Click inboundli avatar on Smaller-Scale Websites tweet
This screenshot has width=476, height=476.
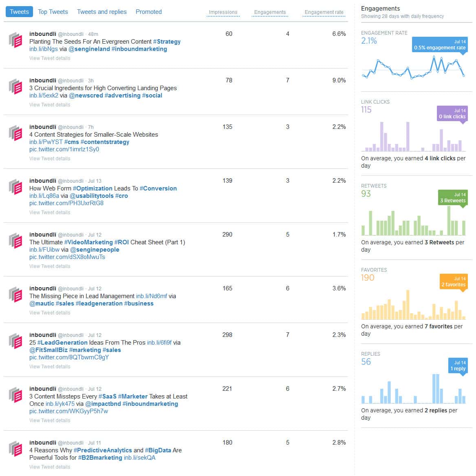[x=15, y=133]
